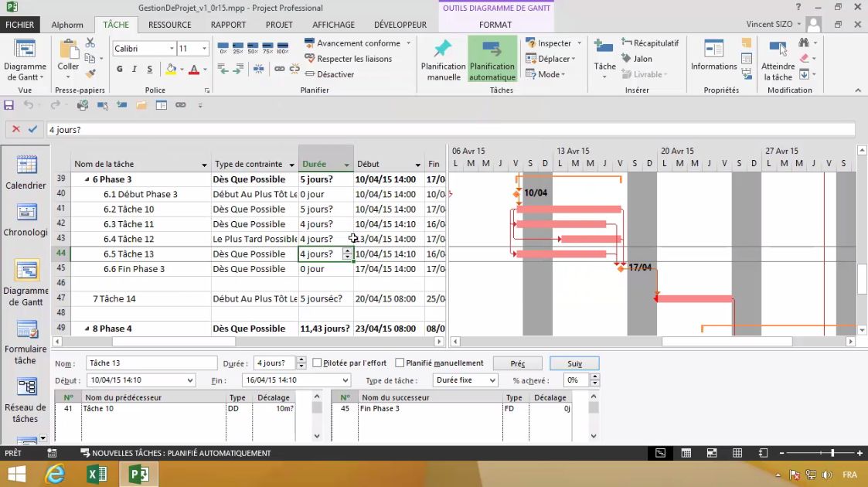Open the Mode dropdown in the Tâches group

pos(551,74)
